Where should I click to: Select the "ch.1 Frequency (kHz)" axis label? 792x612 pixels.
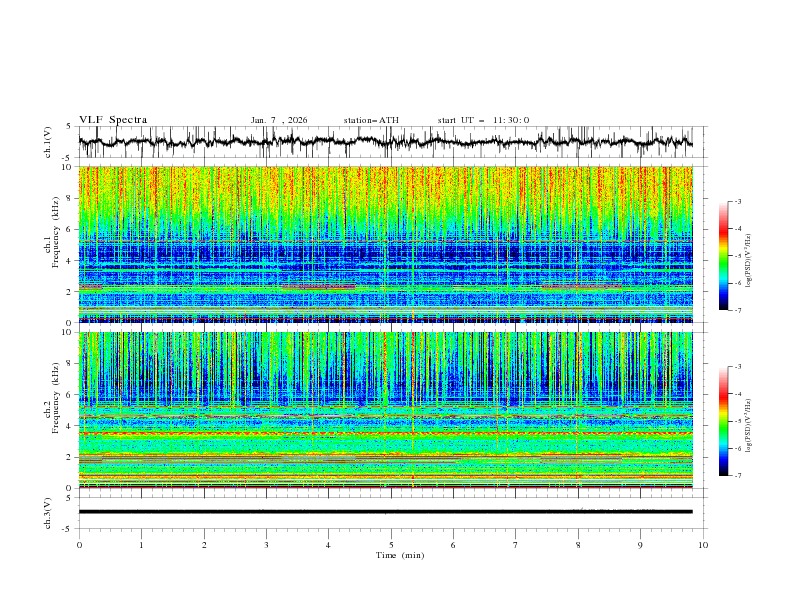pyautogui.click(x=52, y=230)
